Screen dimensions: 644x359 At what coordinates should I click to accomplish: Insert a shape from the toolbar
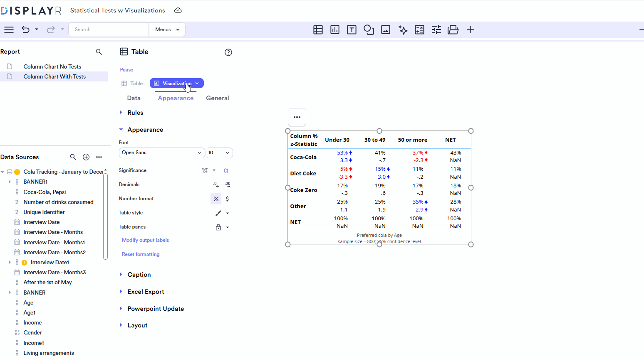[369, 30]
